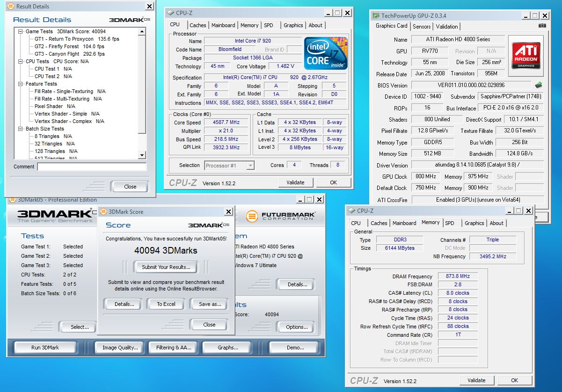This screenshot has height=392, width=562.
Task: Open the Graphs button
Action: click(x=227, y=348)
